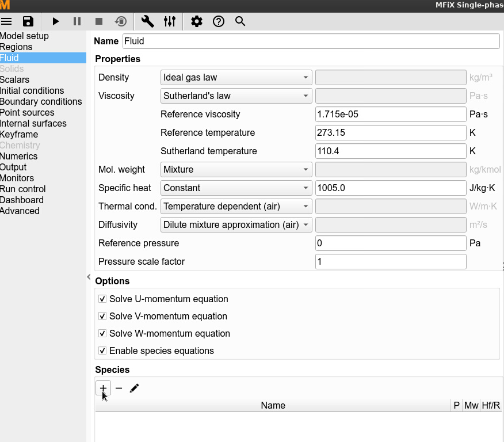This screenshot has width=504, height=442.
Task: Open the Numerics section
Action: click(x=19, y=157)
